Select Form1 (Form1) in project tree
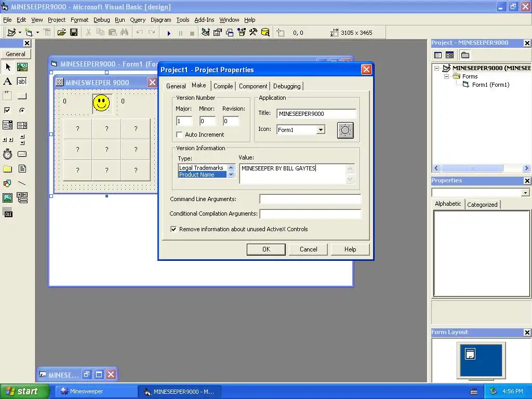 pyautogui.click(x=490, y=85)
